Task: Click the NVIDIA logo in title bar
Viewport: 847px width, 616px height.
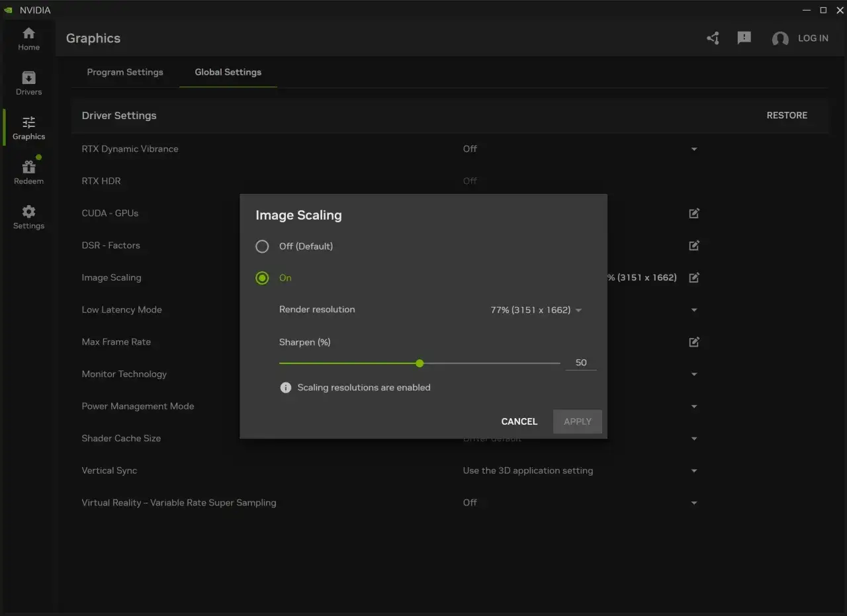Action: coord(8,10)
